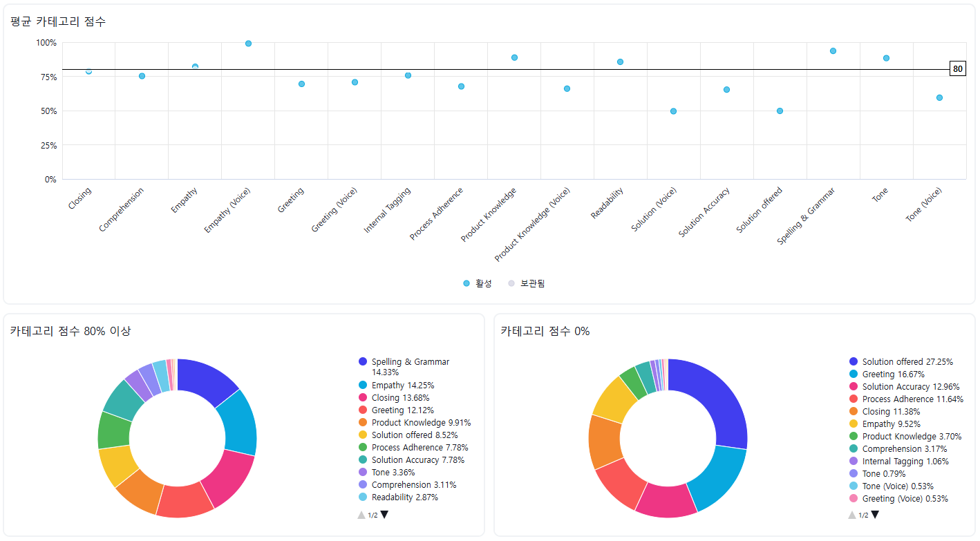Screen dimensions: 980x541
Task: Go to next legend page in 카테고리 점수 0% chart
Action: [875, 515]
